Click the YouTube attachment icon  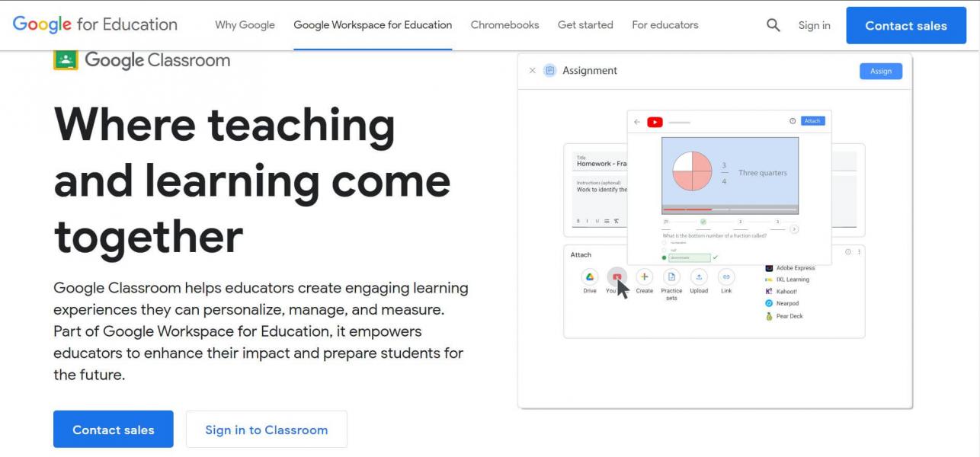pos(616,277)
